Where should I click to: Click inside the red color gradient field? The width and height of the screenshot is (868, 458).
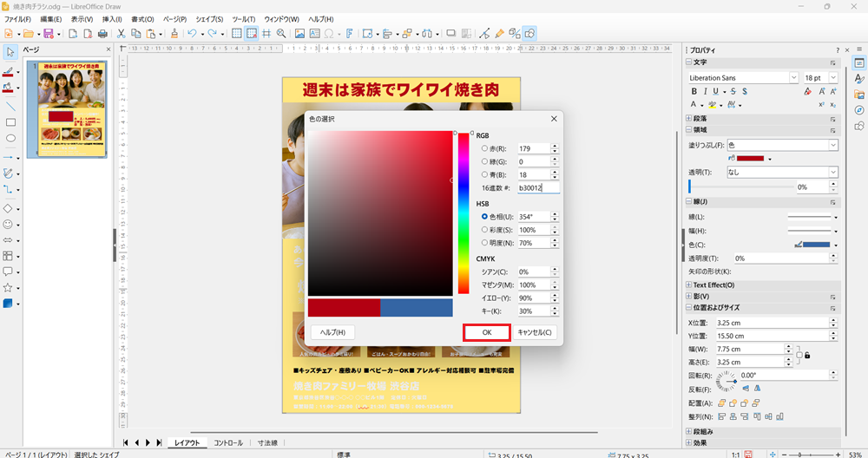click(x=380, y=213)
